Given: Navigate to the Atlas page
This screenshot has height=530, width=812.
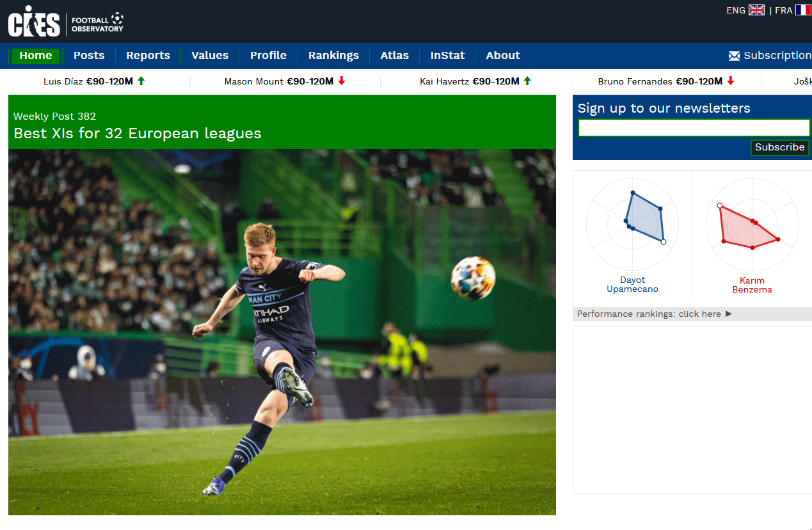Looking at the screenshot, I should [394, 56].
